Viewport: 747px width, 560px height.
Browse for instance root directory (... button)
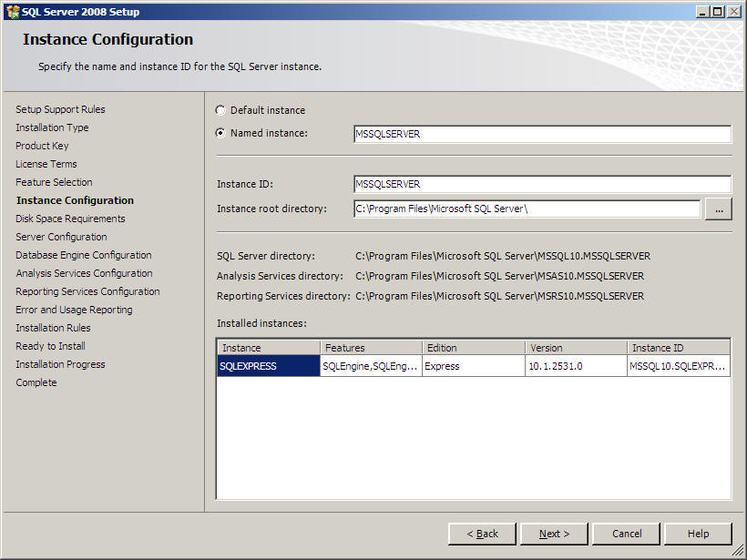click(x=719, y=209)
